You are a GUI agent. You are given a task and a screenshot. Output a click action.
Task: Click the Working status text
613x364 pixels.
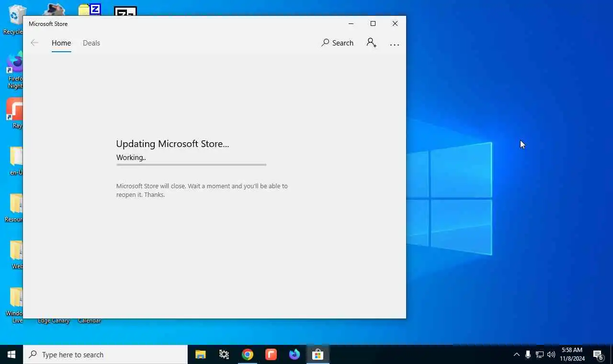pyautogui.click(x=131, y=158)
